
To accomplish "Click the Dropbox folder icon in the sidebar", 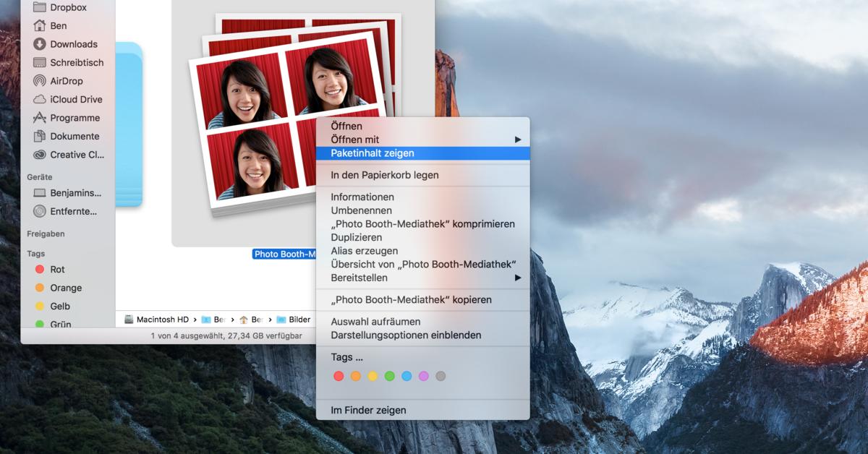I will tap(39, 7).
